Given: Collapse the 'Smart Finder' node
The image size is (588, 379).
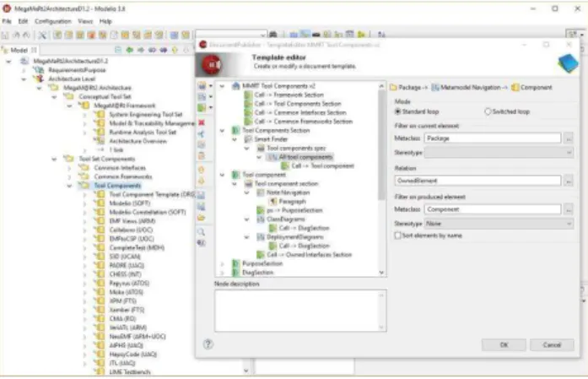Looking at the screenshot, I should pos(235,139).
